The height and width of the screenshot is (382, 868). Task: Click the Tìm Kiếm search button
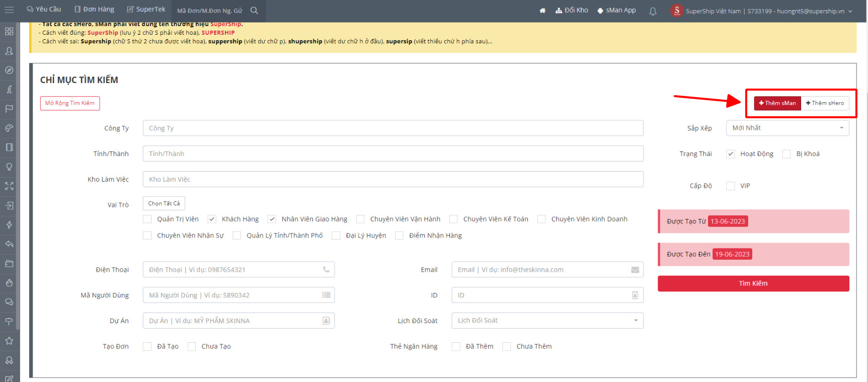click(x=753, y=283)
